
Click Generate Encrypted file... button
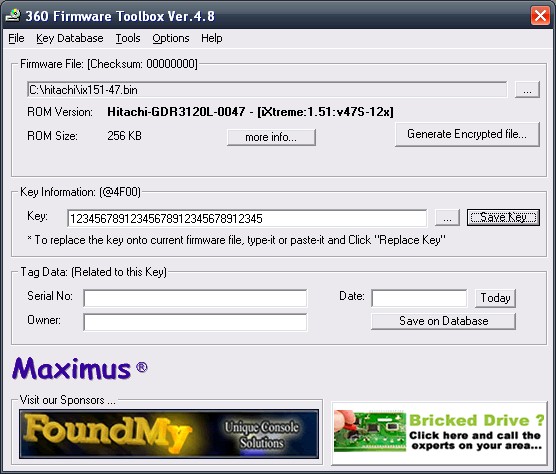pos(467,134)
